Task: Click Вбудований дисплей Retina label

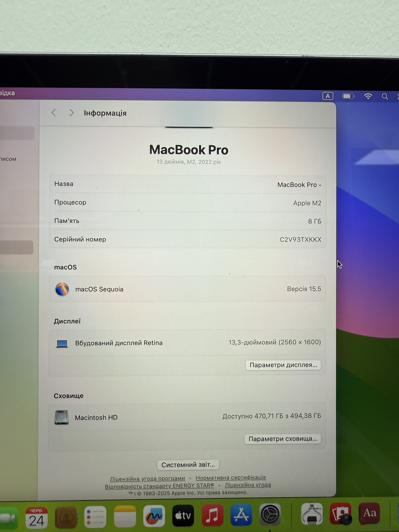Action: click(119, 343)
